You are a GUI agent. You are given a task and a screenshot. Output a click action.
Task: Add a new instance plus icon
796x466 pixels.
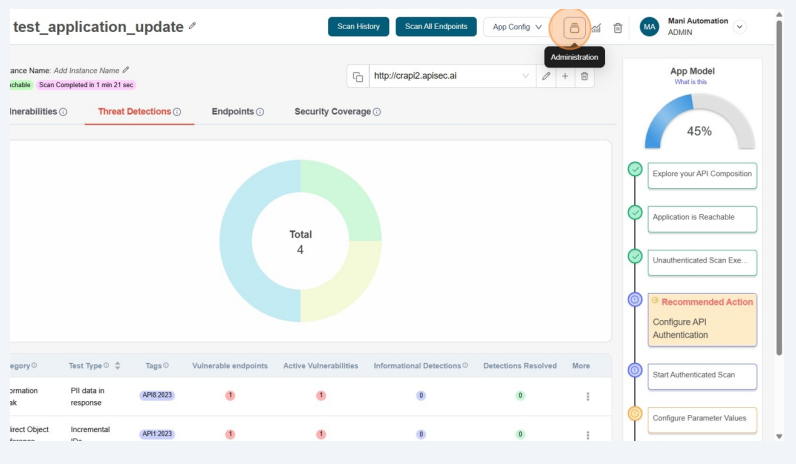pos(565,76)
